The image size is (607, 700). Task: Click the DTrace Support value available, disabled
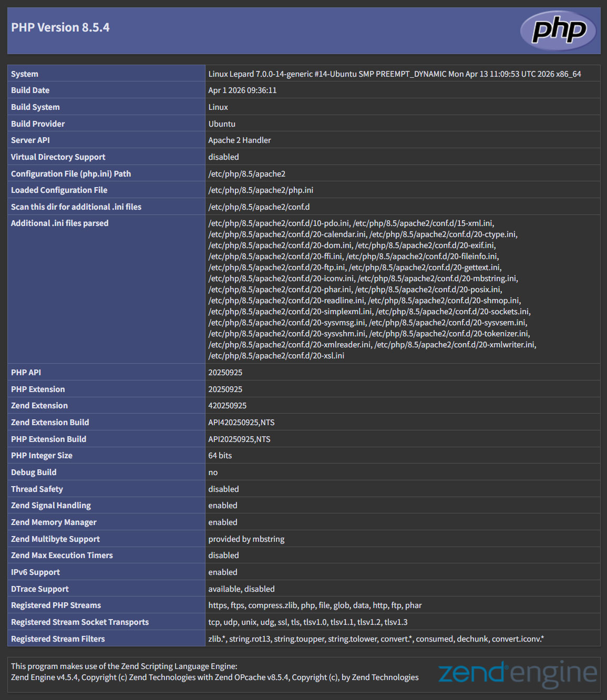(x=241, y=589)
